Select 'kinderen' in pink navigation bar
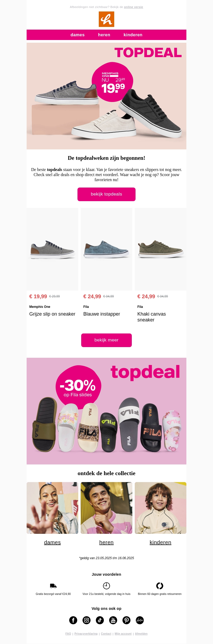 pos(133,35)
